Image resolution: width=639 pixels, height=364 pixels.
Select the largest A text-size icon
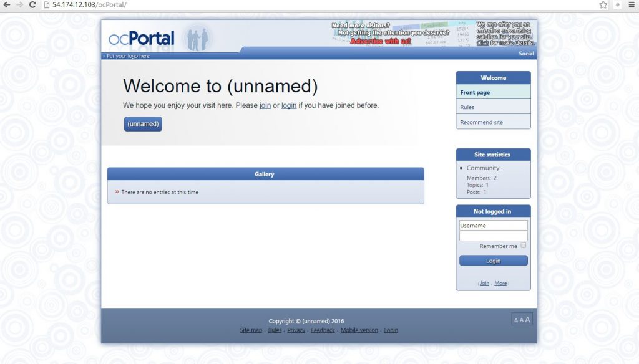(527, 318)
